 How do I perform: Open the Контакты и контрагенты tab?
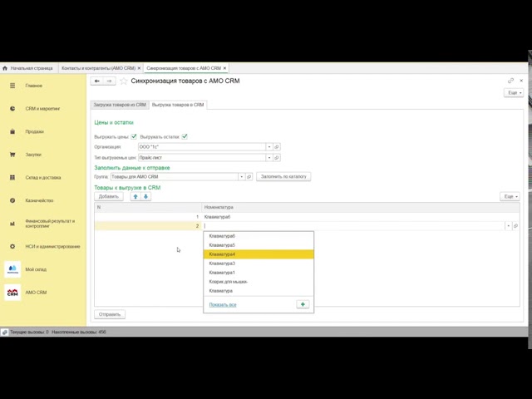[x=98, y=68]
